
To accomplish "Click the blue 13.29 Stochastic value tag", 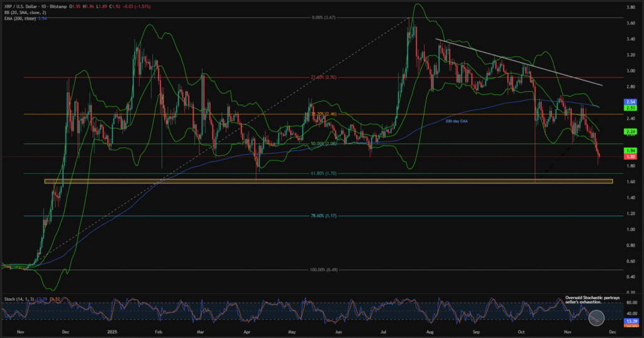I will coord(630,321).
